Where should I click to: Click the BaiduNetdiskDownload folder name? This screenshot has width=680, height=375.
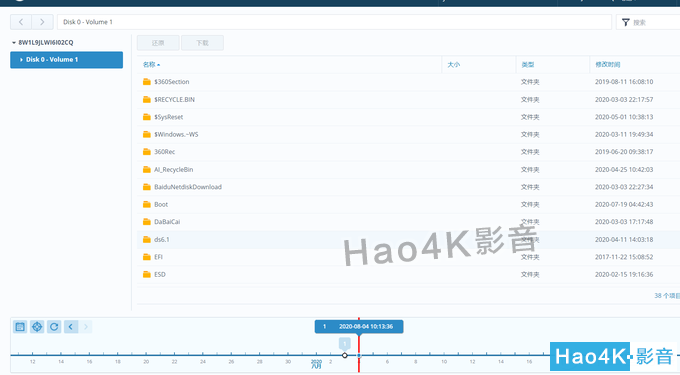point(188,187)
